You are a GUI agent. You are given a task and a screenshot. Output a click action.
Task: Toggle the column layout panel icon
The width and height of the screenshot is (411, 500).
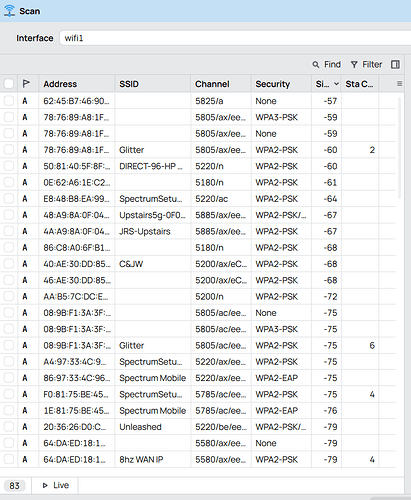[x=395, y=64]
